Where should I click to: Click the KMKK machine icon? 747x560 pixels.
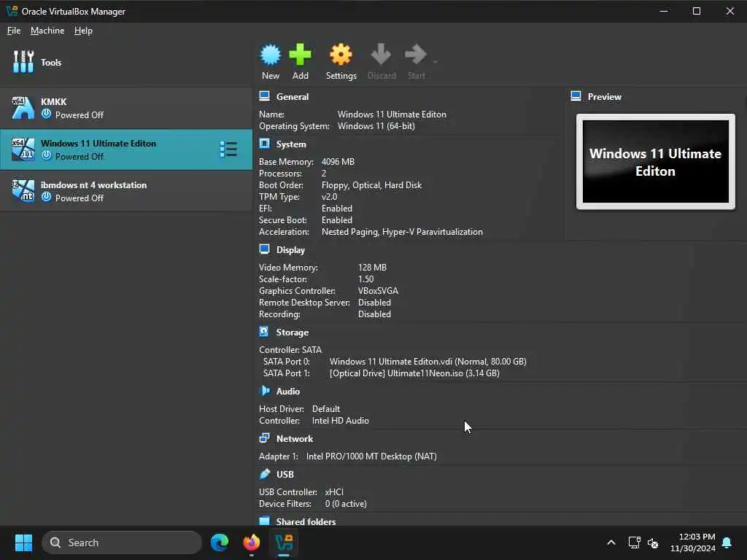(23, 108)
